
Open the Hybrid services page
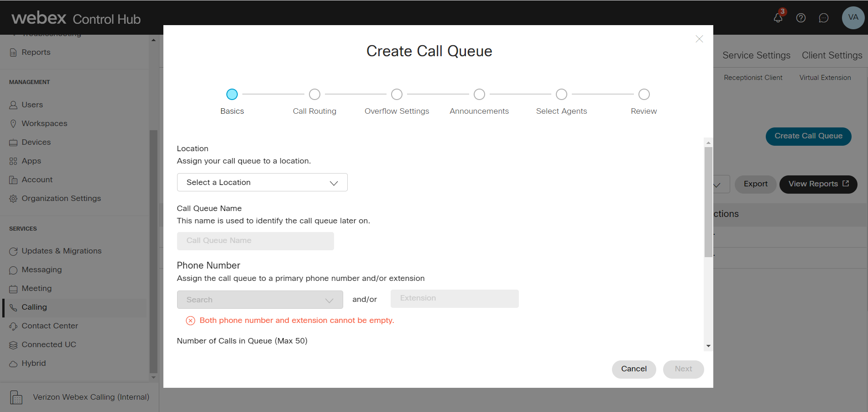pyautogui.click(x=33, y=363)
